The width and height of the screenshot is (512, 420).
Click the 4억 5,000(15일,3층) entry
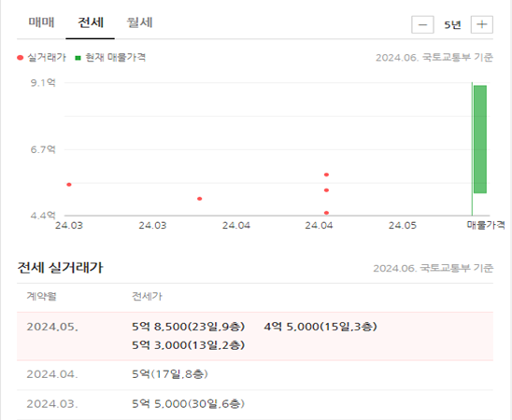click(x=320, y=327)
